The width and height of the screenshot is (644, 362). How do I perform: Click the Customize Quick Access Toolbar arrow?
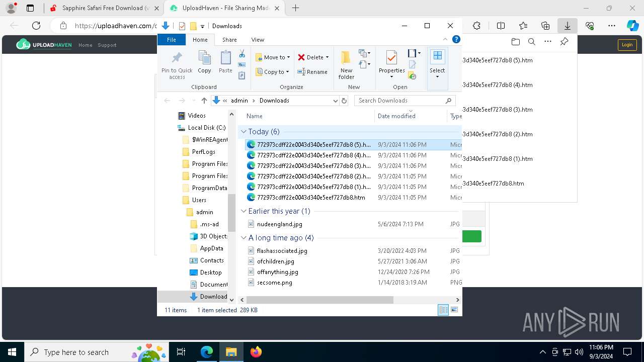(202, 26)
